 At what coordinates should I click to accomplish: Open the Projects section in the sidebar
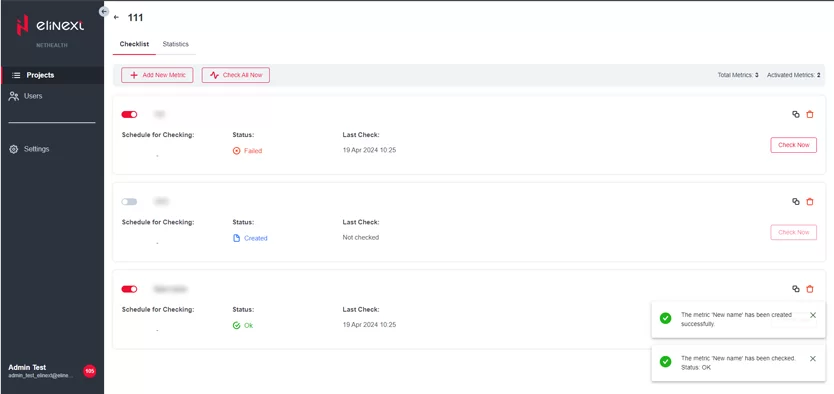click(52, 75)
